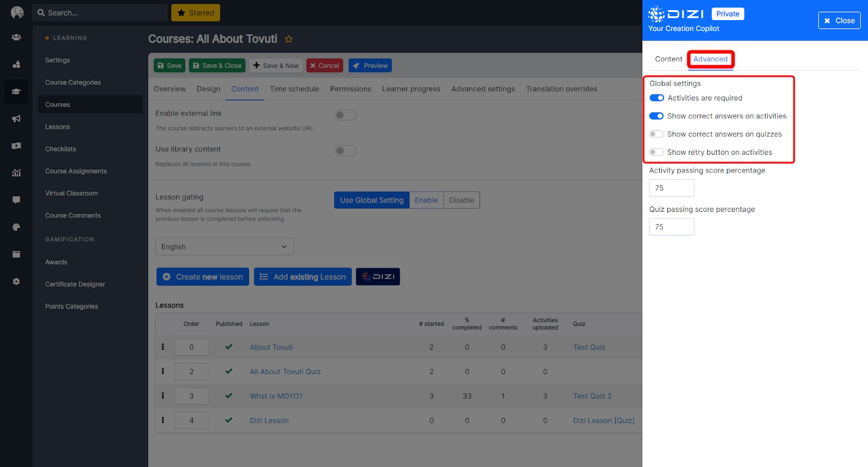
Task: Click Add existing Lesson button
Action: [x=303, y=277]
